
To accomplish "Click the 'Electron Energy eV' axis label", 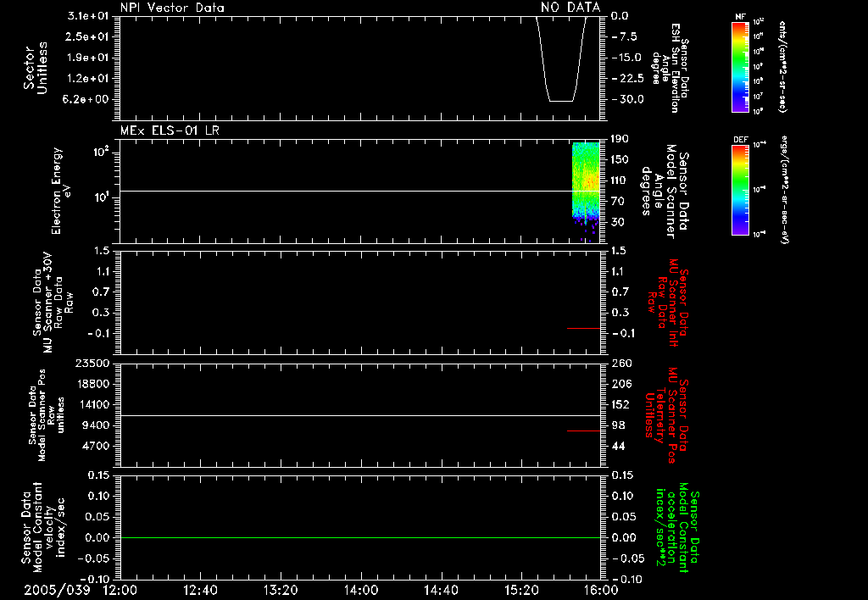I will [x=61, y=191].
